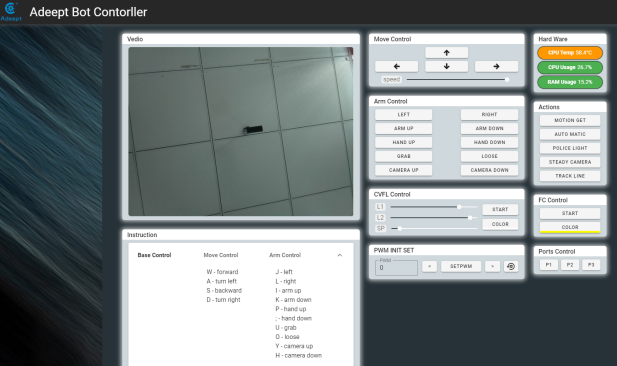Click the CAMERA UP button

403,170
